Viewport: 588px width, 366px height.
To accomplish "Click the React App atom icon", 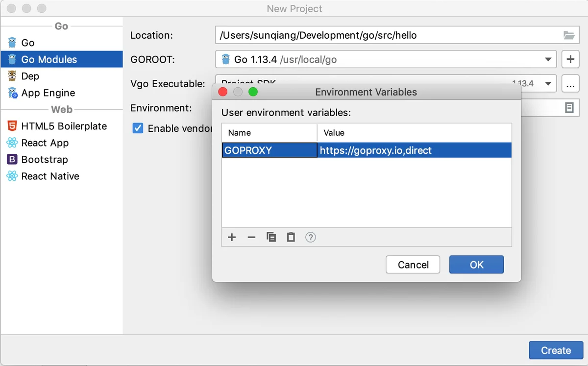I will tap(12, 143).
